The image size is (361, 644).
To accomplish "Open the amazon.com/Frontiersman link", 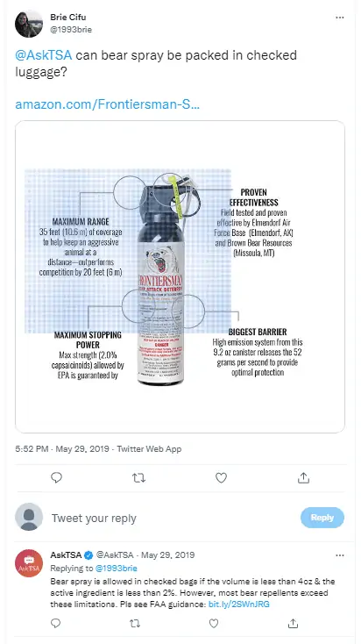I will (108, 104).
